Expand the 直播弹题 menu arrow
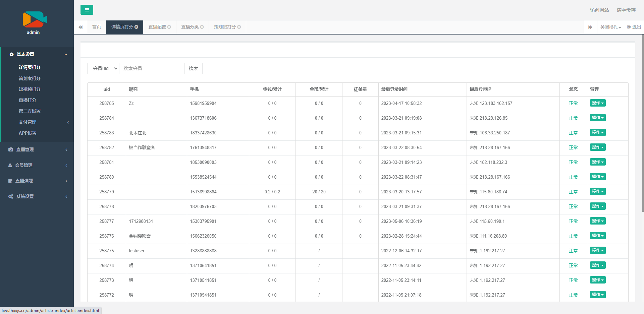Screen dimensions: 644x314 click(66, 181)
